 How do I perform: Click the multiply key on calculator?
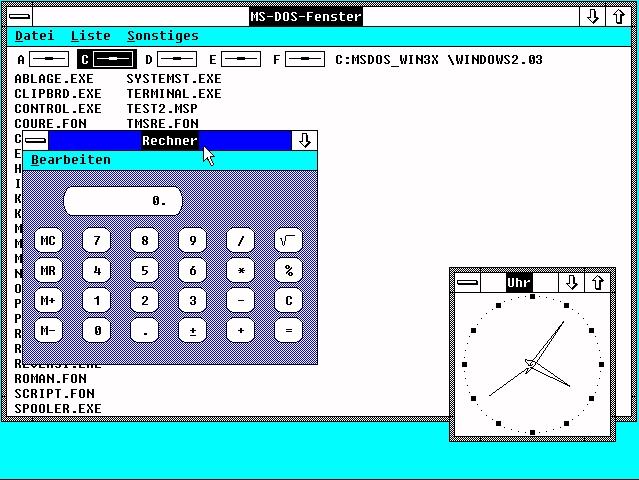point(240,270)
